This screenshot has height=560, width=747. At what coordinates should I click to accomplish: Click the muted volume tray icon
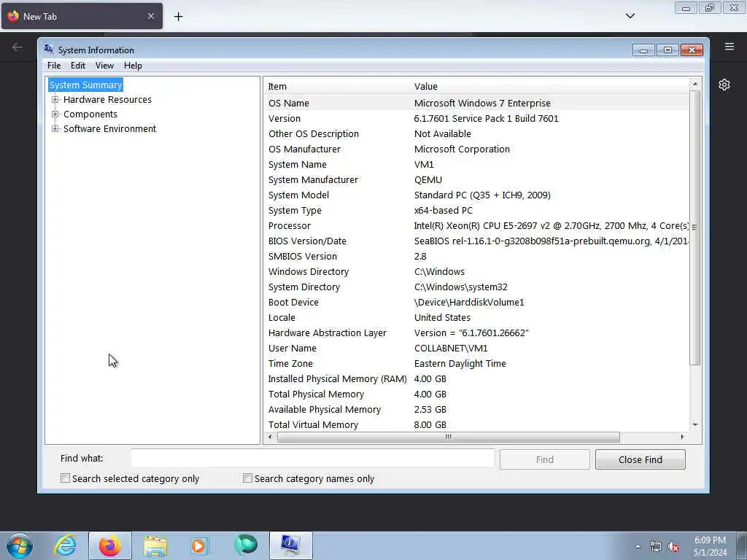click(673, 547)
